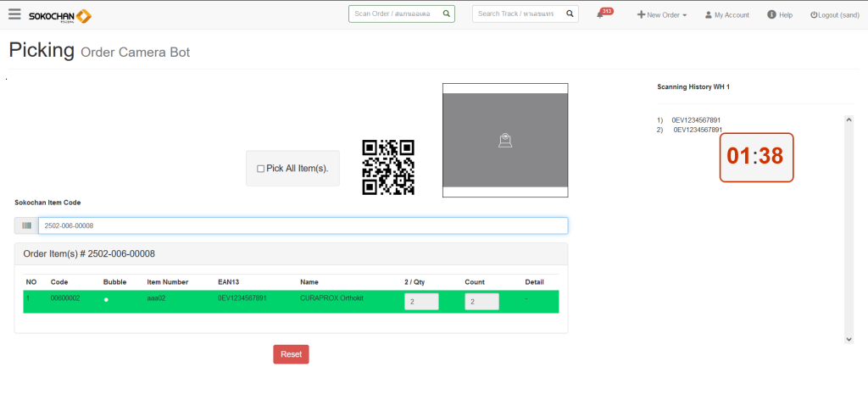Click the Search Track magnifier icon
Screen dimensions: 868x417
pyautogui.click(x=570, y=14)
